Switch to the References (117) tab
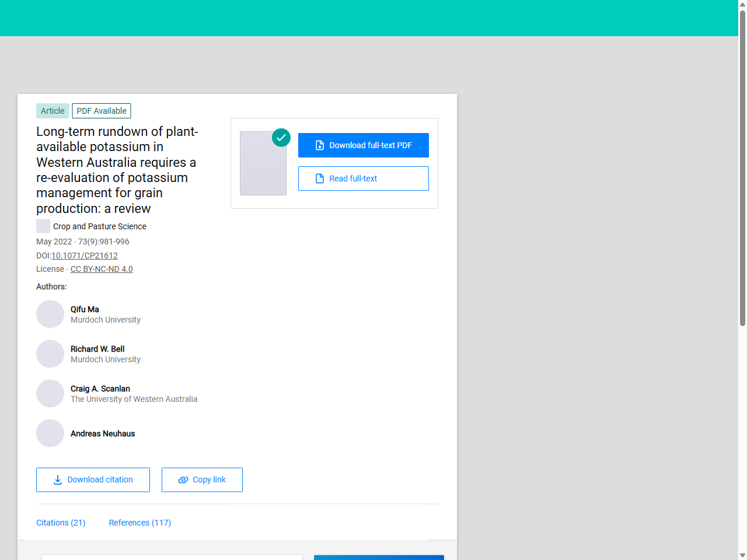Screen dimensions: 747x560 click(139, 523)
